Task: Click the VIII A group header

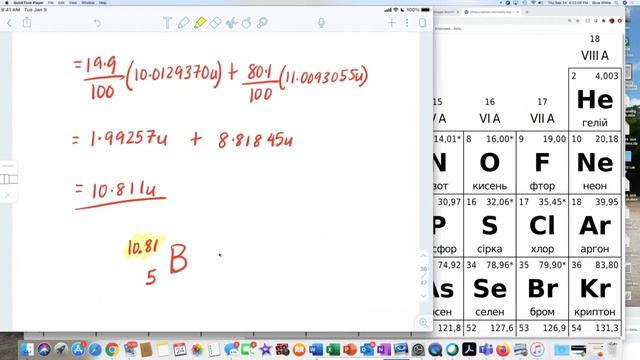Action: pos(595,55)
